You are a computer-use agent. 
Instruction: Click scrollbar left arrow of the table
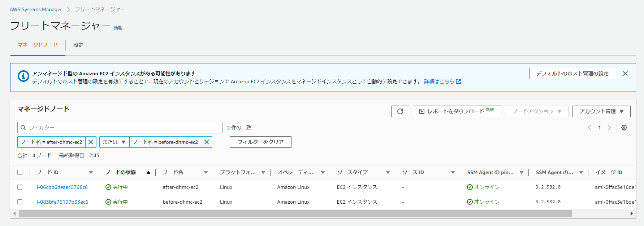pyautogui.click(x=14, y=214)
